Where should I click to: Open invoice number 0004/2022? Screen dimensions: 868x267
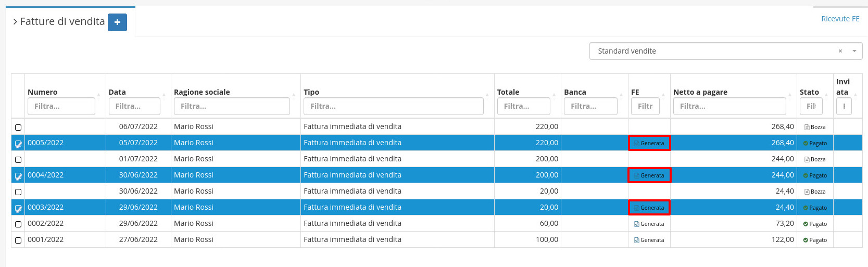pyautogui.click(x=46, y=175)
